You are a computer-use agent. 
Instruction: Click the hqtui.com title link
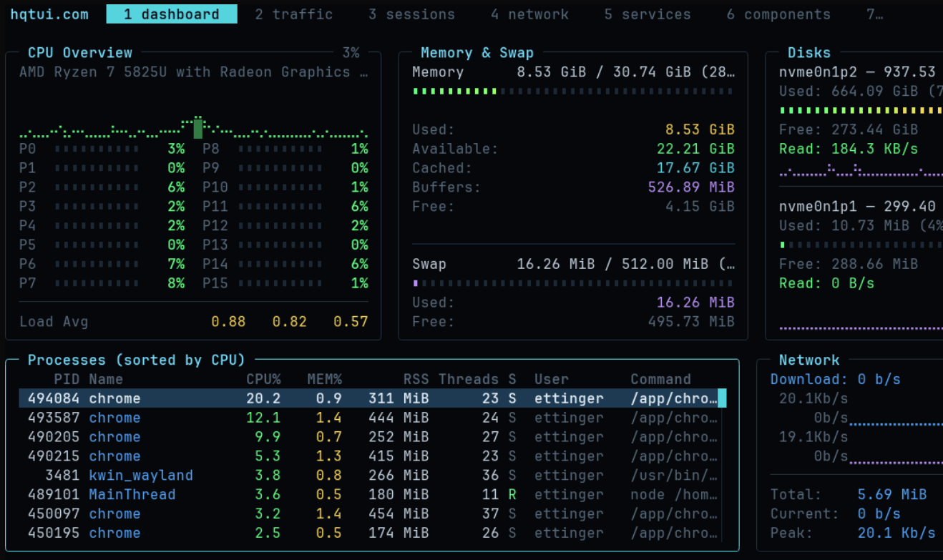pos(49,14)
